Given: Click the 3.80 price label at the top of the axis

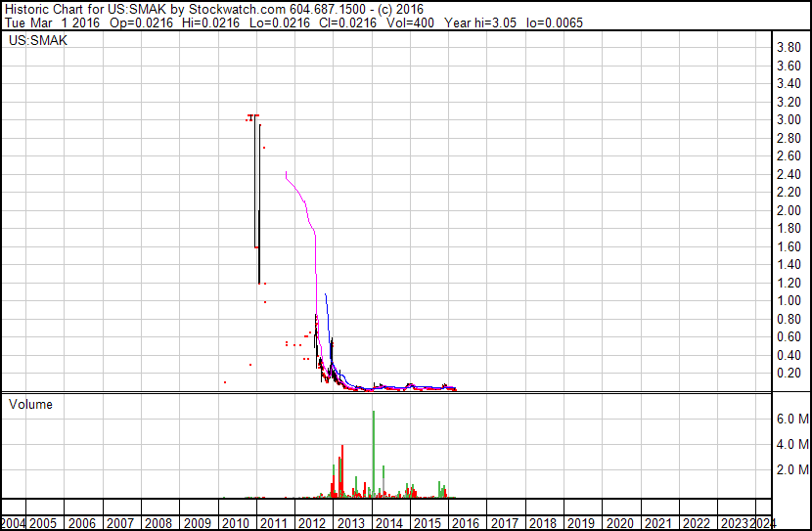Looking at the screenshot, I should pyautogui.click(x=789, y=48).
